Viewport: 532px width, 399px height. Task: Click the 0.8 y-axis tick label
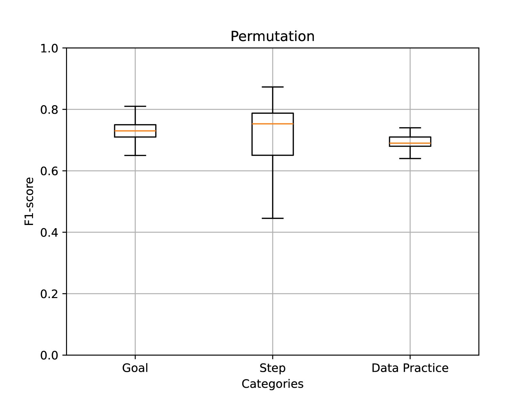49,110
